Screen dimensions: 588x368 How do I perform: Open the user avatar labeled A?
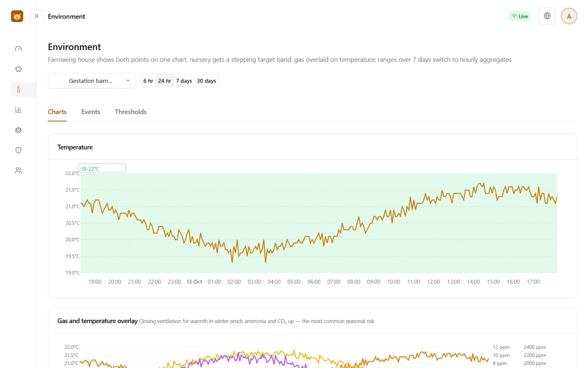click(569, 16)
